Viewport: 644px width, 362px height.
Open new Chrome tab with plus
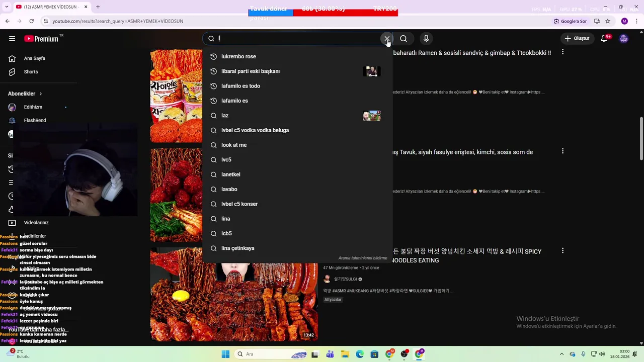98,7
